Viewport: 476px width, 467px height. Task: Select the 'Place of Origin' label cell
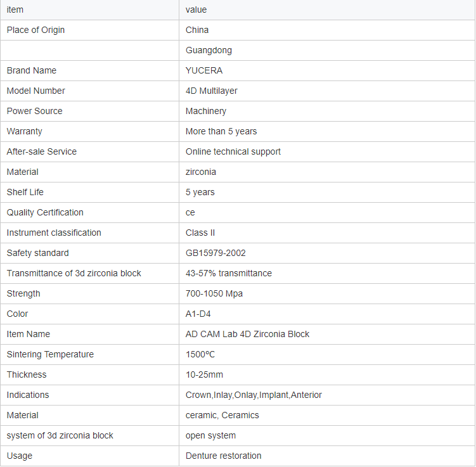tap(35, 30)
